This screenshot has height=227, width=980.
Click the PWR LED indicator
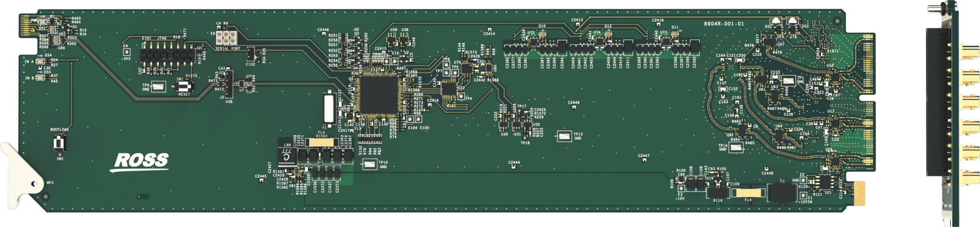point(43,21)
